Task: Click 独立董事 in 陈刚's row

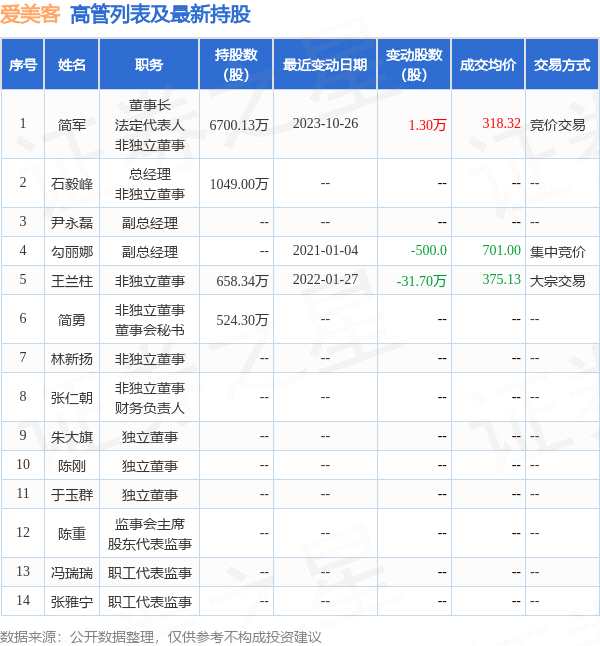Action: [150, 466]
